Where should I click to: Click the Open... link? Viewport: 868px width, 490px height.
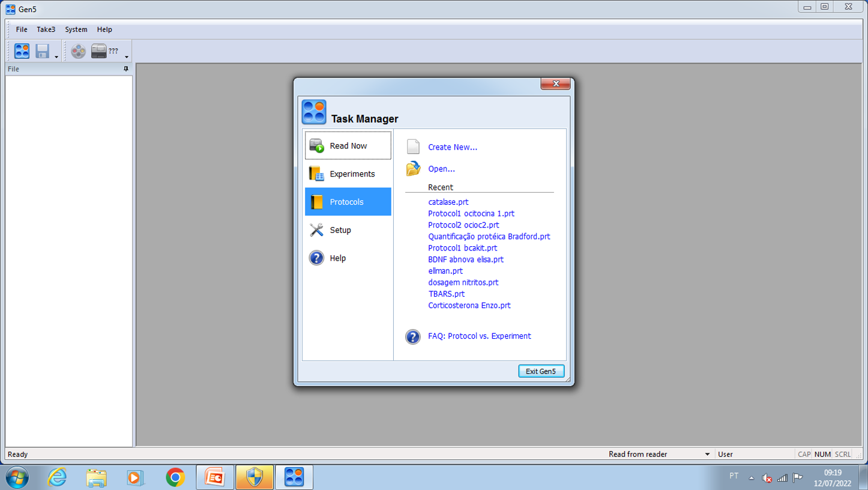tap(441, 169)
